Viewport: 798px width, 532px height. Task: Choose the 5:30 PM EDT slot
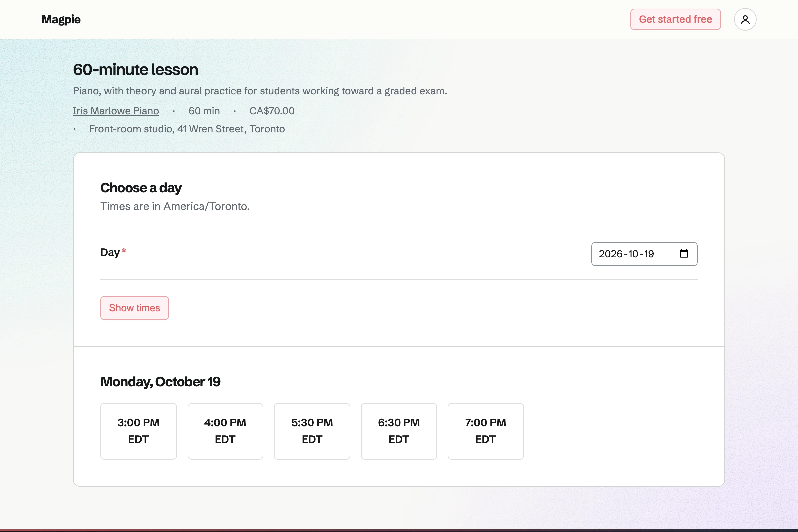point(312,431)
